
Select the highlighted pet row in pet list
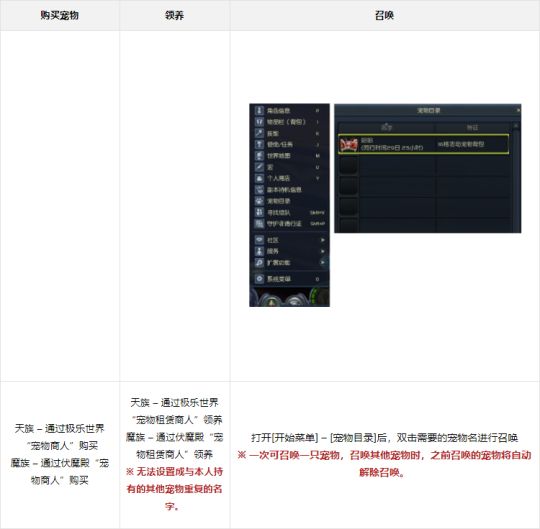point(424,144)
